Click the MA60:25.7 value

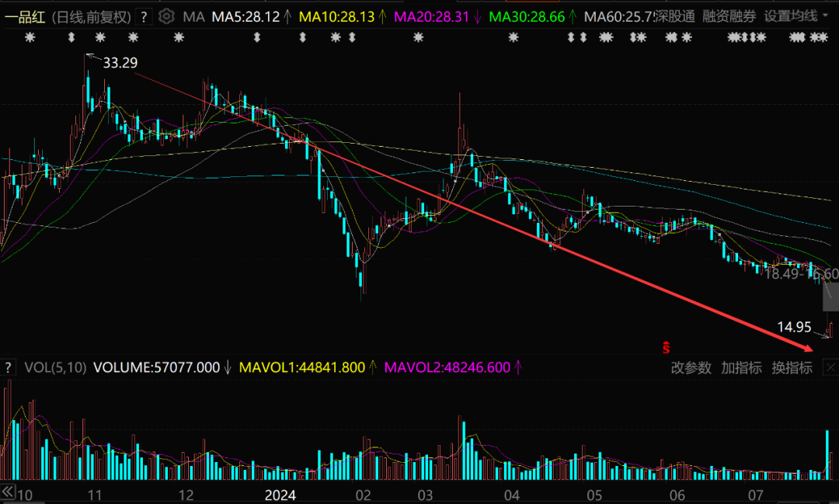tap(619, 17)
